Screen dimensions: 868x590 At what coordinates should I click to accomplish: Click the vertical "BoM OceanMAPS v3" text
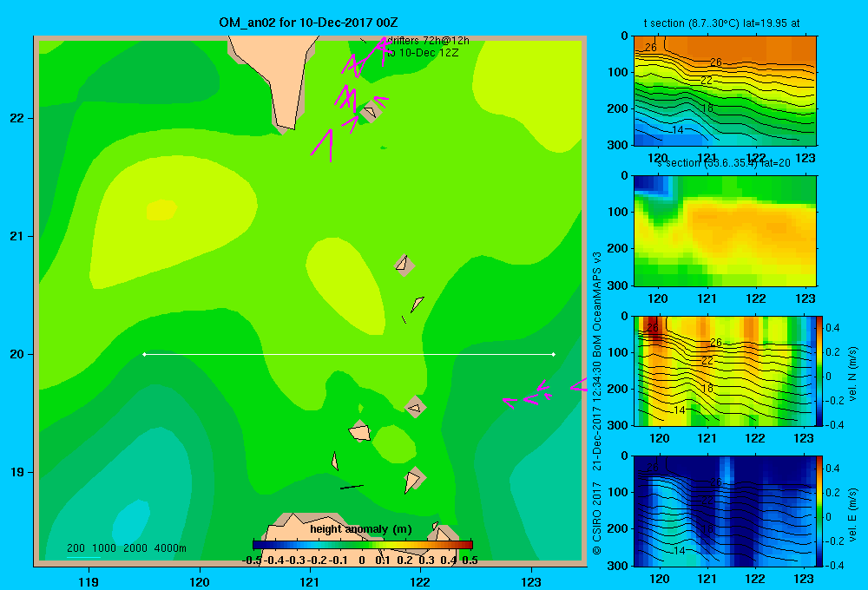pyautogui.click(x=597, y=305)
